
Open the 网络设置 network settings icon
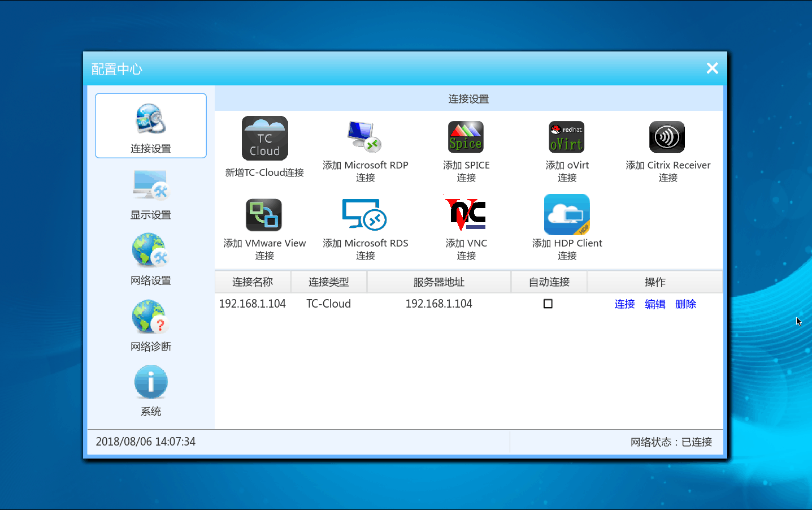pyautogui.click(x=151, y=250)
